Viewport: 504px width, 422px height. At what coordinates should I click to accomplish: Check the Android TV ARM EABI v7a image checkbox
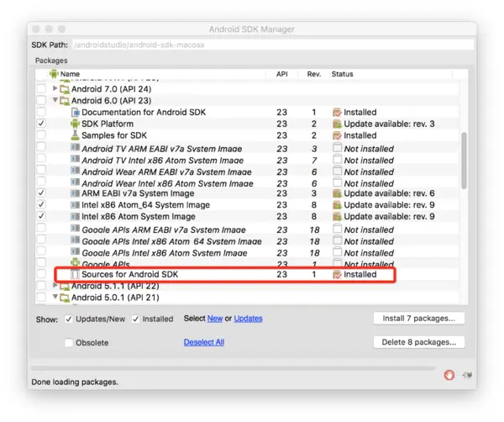pos(41,146)
